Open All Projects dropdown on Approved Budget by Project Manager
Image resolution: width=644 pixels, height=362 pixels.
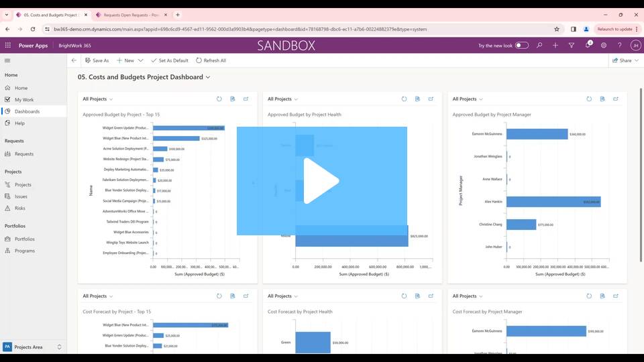tap(468, 99)
